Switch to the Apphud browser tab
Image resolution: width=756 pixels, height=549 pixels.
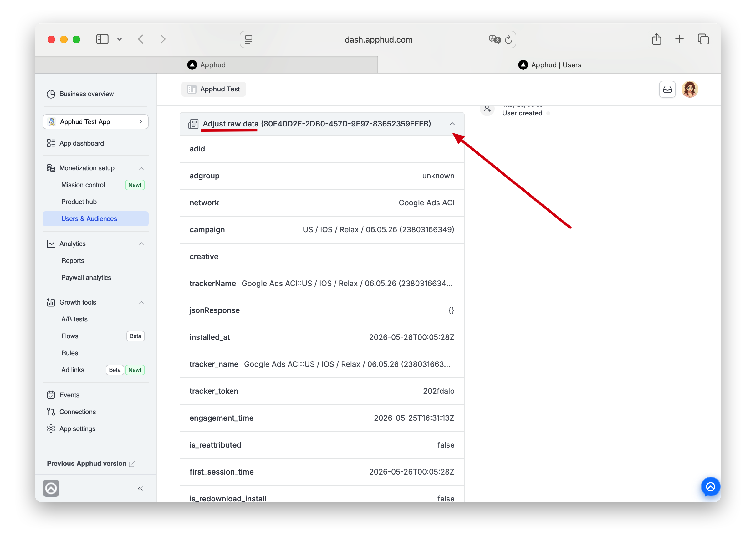206,65
